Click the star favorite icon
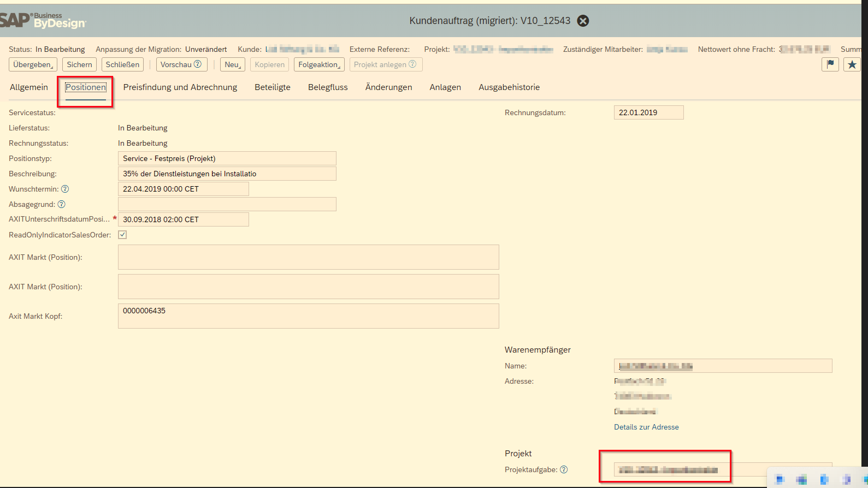The width and height of the screenshot is (868, 488). coord(852,64)
